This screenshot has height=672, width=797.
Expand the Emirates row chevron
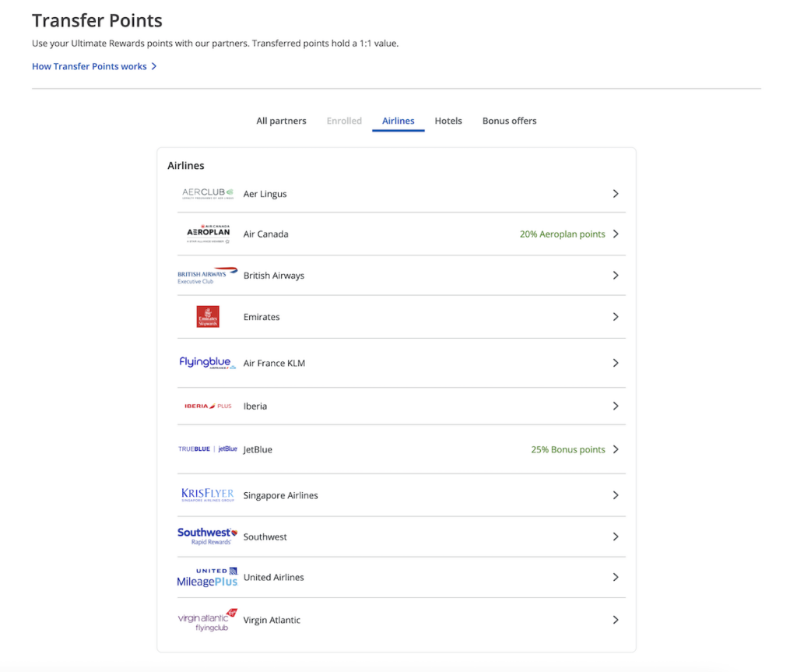click(x=616, y=317)
